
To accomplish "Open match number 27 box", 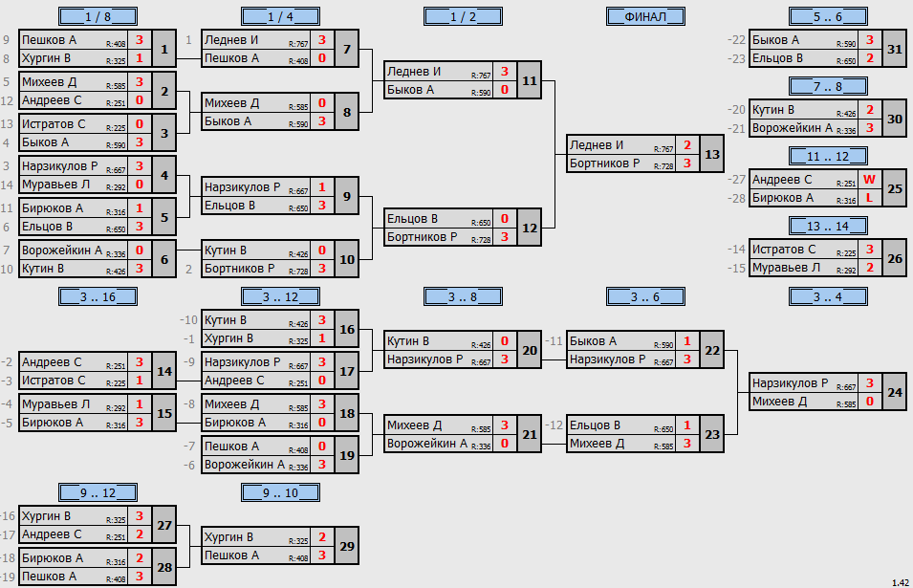I will coord(164,525).
